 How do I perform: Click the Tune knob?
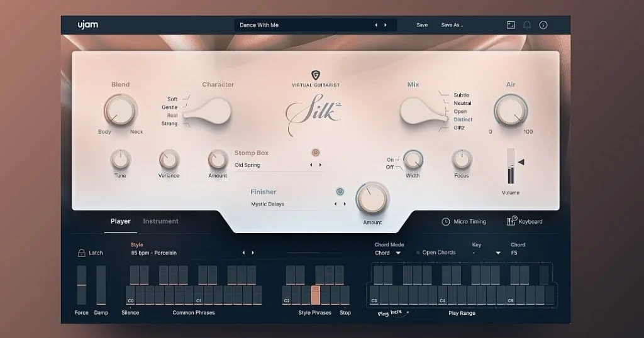[120, 160]
